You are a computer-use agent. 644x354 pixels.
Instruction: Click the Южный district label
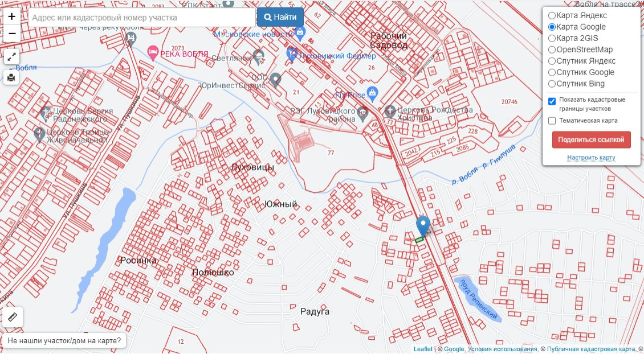pos(280,204)
